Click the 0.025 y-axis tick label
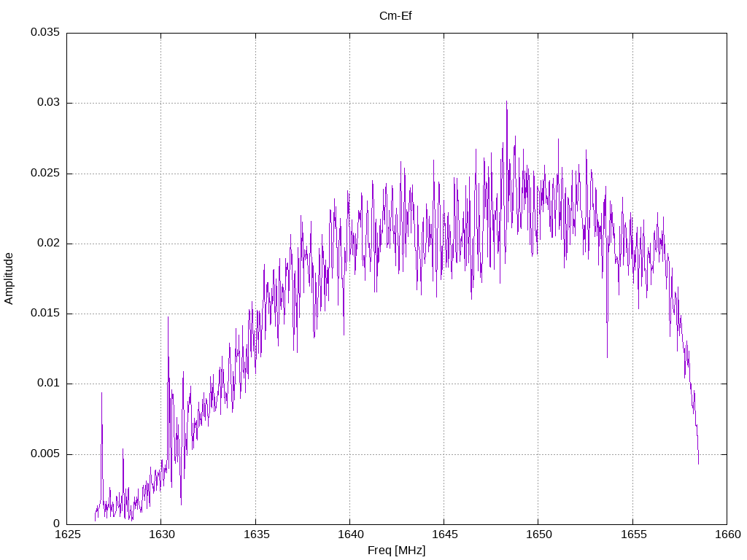 (x=44, y=174)
